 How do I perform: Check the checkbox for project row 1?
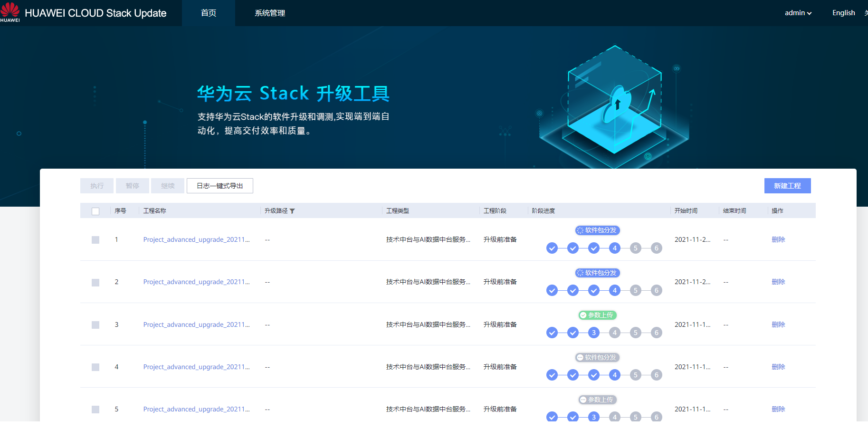pyautogui.click(x=95, y=240)
